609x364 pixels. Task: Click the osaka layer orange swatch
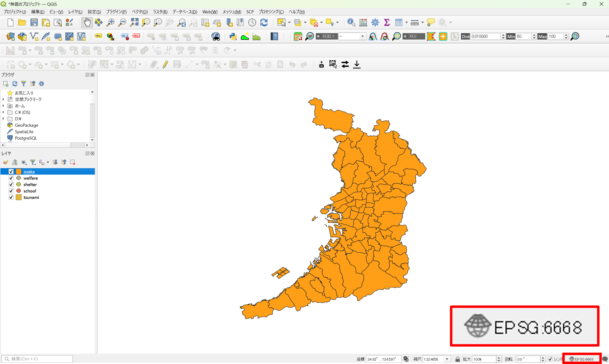[19, 172]
